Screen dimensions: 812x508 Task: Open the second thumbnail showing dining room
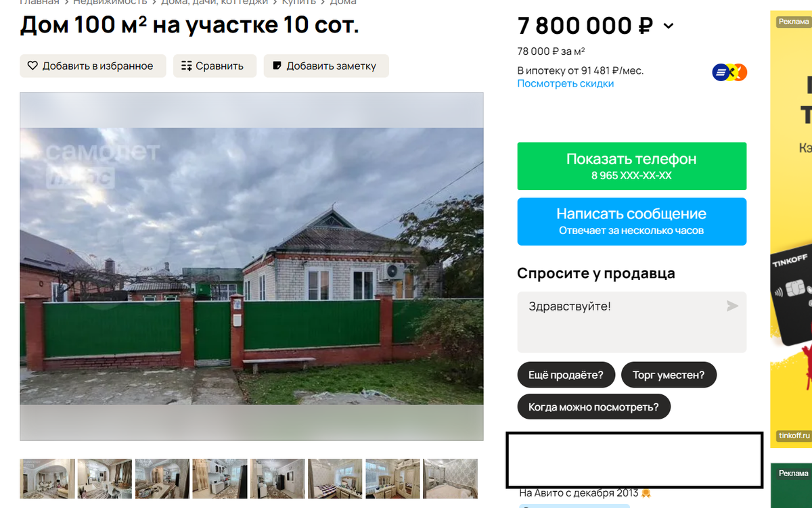click(x=105, y=479)
